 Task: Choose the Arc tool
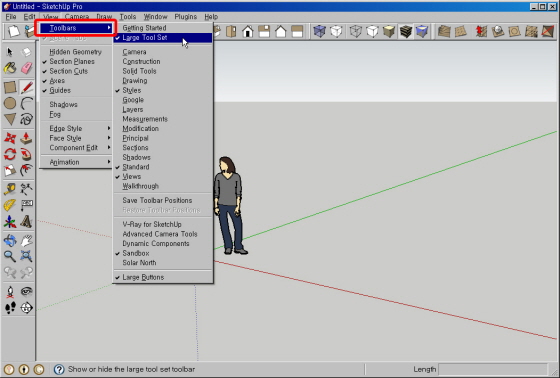[26, 103]
